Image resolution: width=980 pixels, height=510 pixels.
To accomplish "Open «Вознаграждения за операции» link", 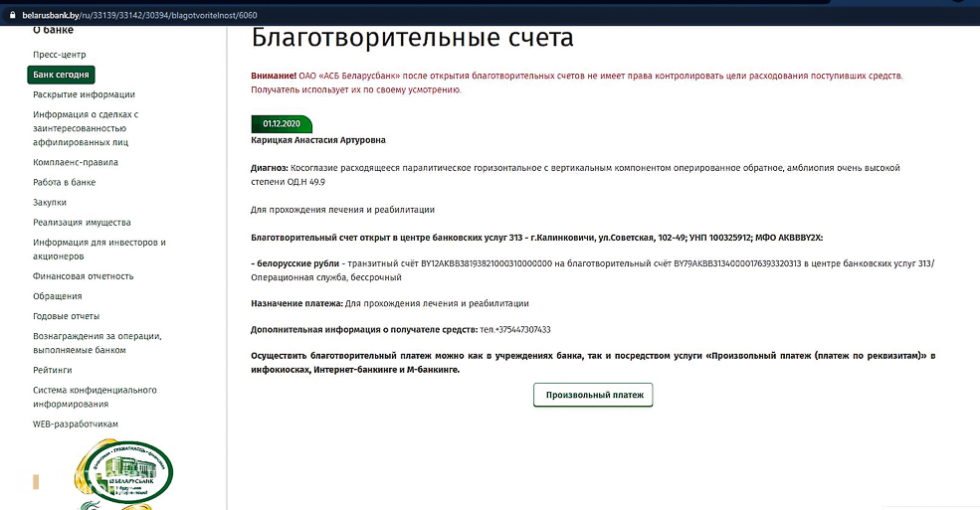I will tap(97, 343).
